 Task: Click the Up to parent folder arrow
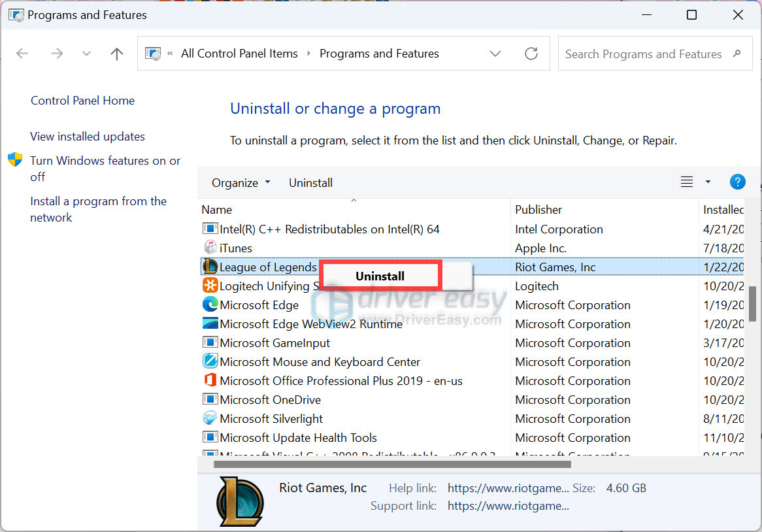point(117,54)
